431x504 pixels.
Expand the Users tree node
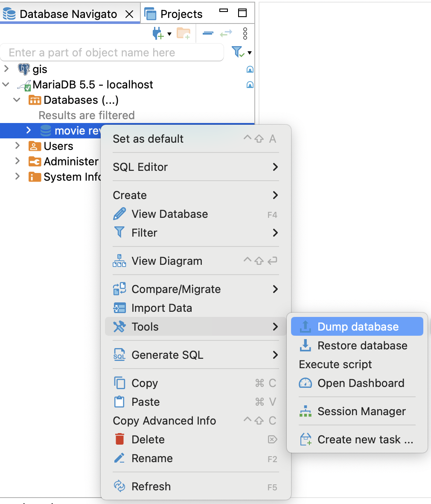[x=16, y=146]
